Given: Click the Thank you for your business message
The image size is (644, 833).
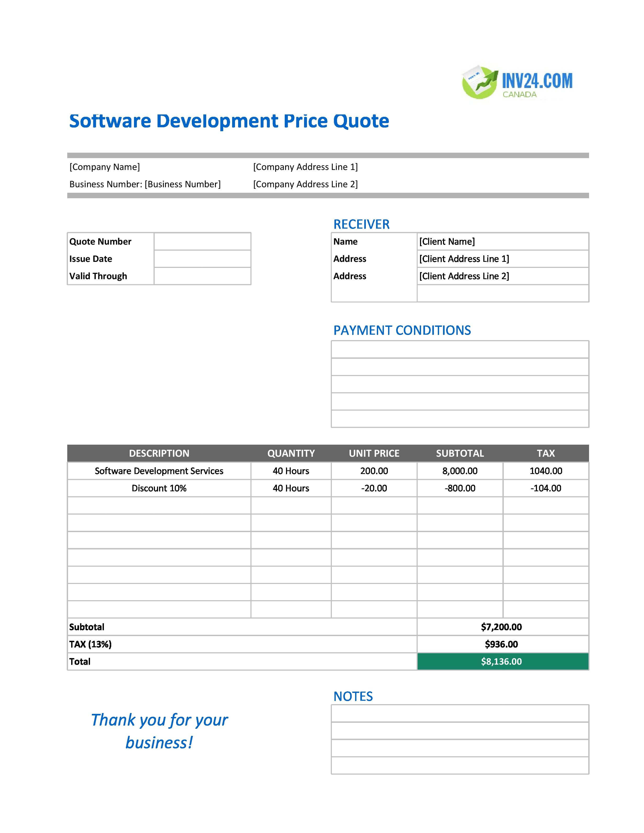Looking at the screenshot, I should (x=159, y=731).
